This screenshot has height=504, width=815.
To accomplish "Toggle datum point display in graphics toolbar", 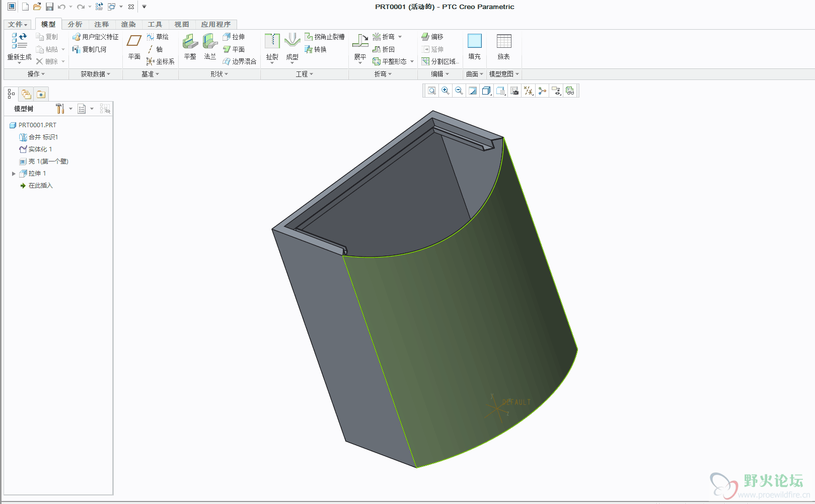I will point(542,91).
